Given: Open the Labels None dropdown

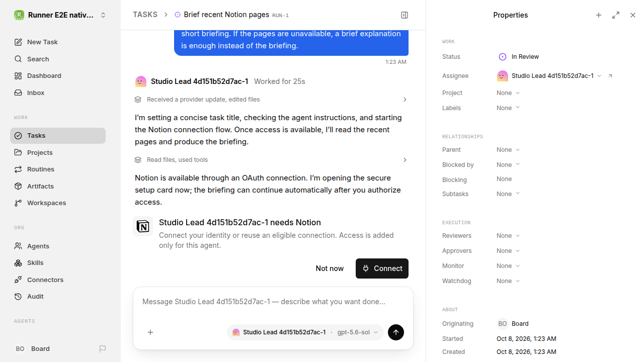Looking at the screenshot, I should click(x=508, y=108).
